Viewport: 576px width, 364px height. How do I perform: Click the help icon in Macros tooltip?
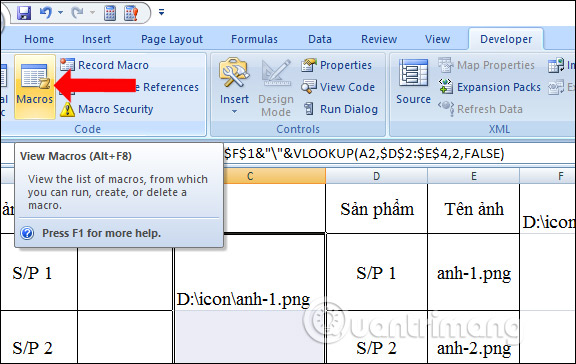[27, 233]
